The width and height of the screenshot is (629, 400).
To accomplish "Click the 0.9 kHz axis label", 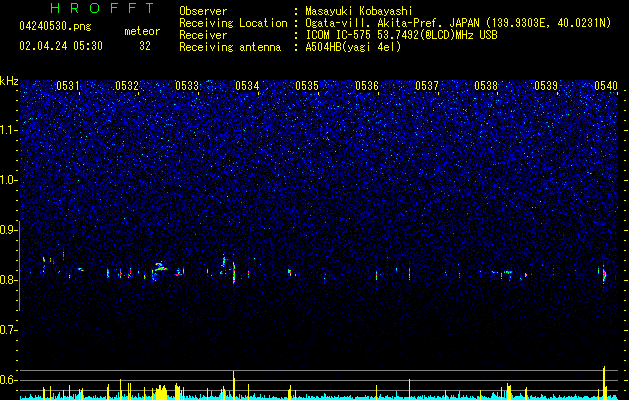I will pyautogui.click(x=8, y=230).
